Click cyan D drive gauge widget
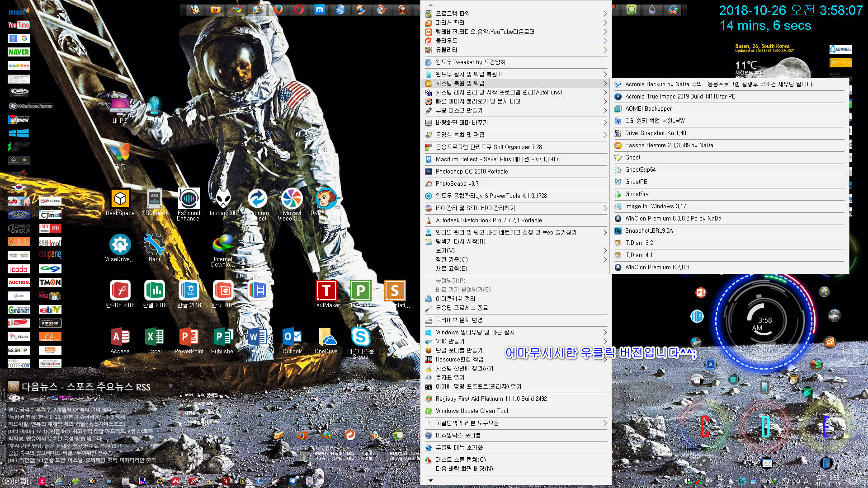This screenshot has height=488, width=868. (x=765, y=426)
